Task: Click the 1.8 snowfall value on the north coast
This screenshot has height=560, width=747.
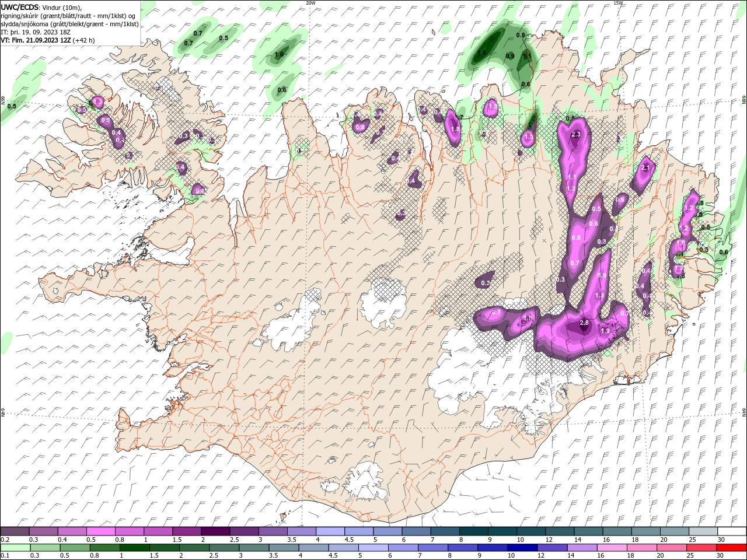Action: click(455, 129)
